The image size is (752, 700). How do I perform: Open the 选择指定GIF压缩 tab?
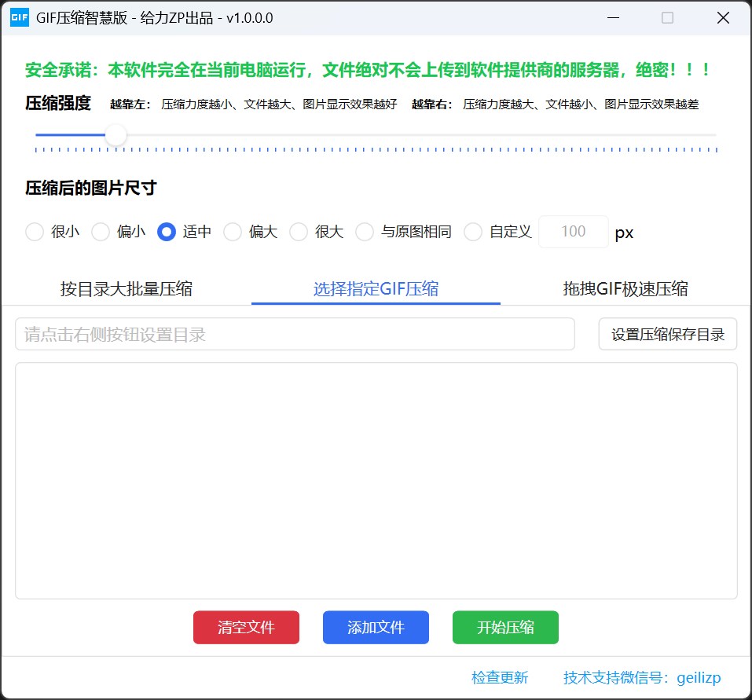376,288
